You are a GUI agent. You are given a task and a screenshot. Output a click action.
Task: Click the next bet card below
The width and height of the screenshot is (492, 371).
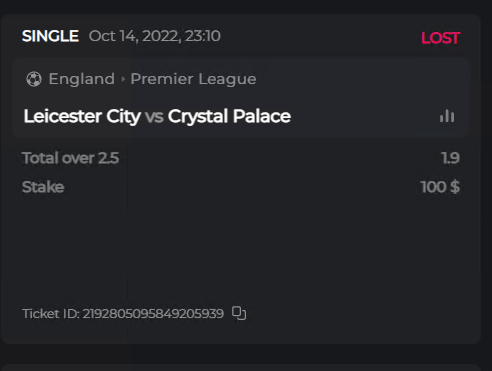point(241,367)
